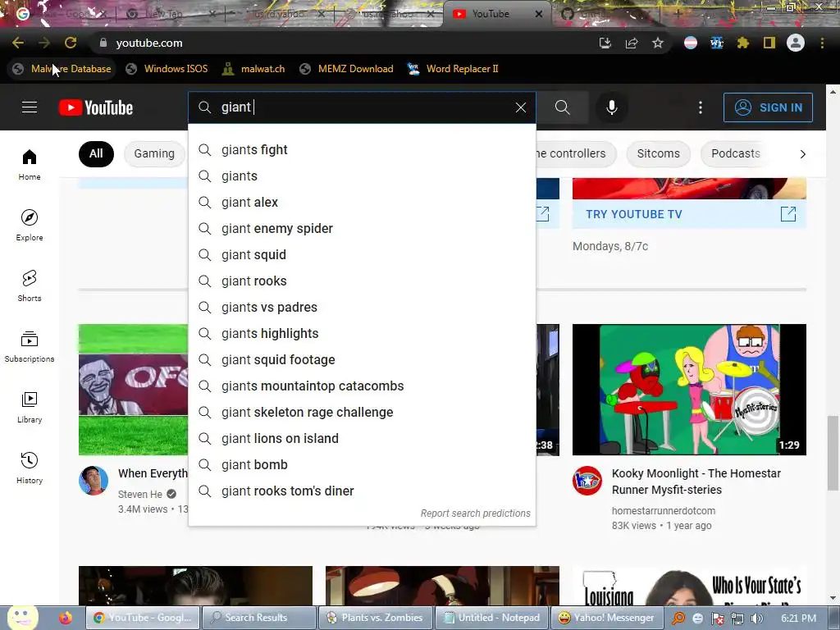Choose 'giant rooks tom's diner' suggestion
840x630 pixels.
(362, 491)
